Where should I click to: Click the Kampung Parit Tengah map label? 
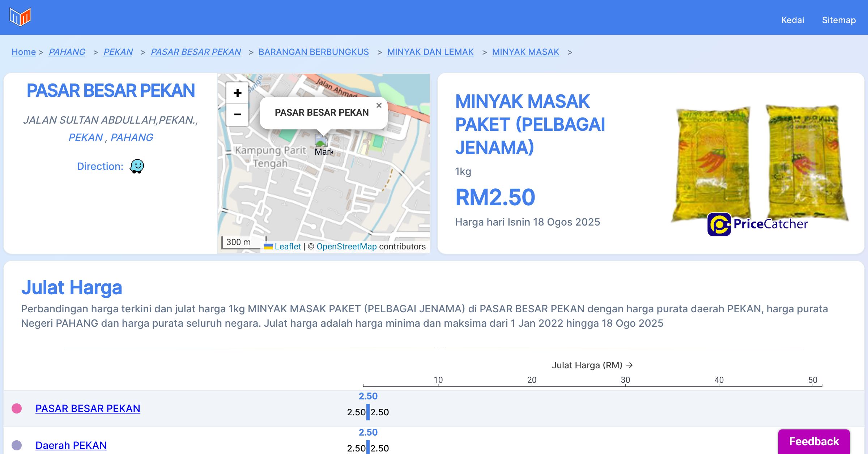270,157
